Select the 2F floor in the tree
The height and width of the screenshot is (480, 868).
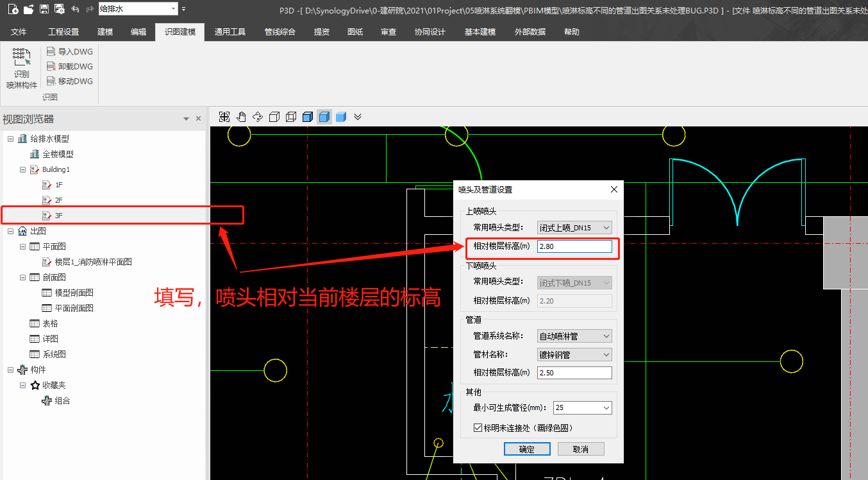coord(59,200)
